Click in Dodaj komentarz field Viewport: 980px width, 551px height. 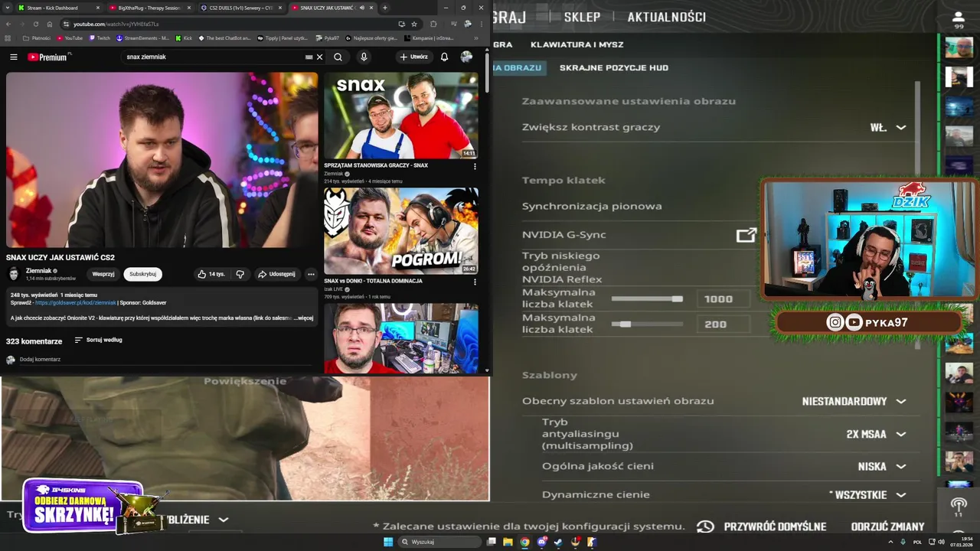(165, 360)
